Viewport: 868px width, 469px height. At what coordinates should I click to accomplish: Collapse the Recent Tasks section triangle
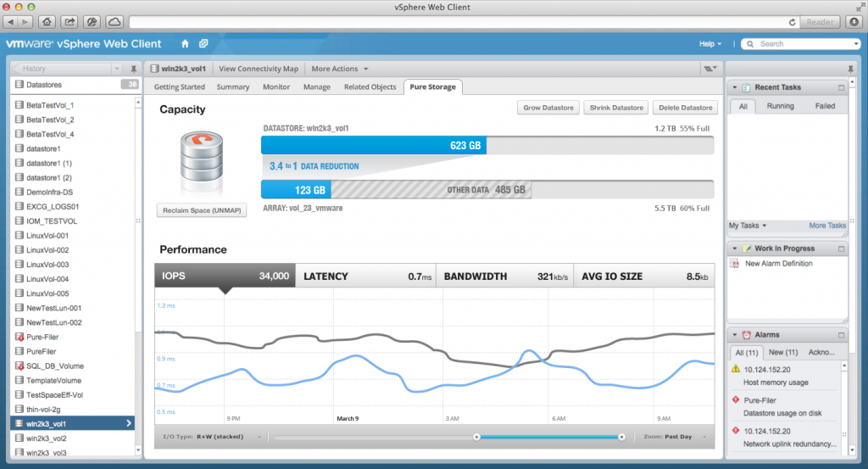click(735, 87)
